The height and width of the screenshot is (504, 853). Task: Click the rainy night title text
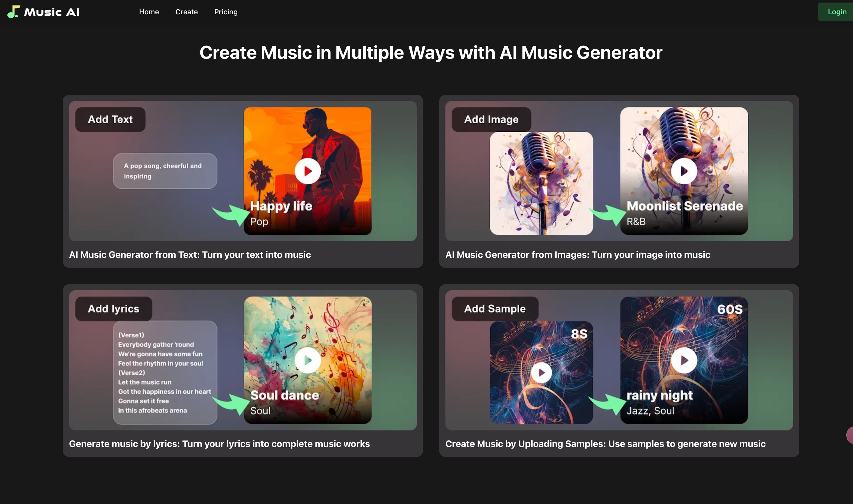[659, 395]
